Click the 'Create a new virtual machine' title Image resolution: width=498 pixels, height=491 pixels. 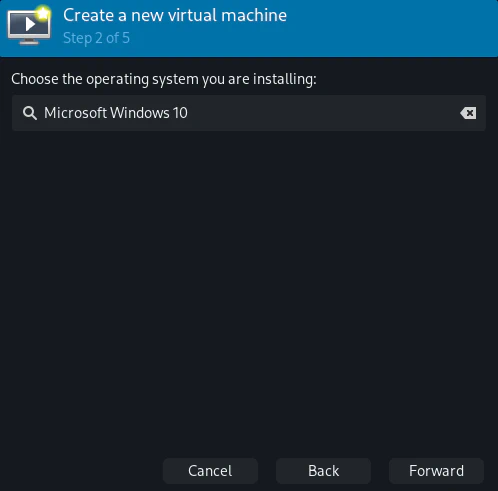[x=175, y=15]
